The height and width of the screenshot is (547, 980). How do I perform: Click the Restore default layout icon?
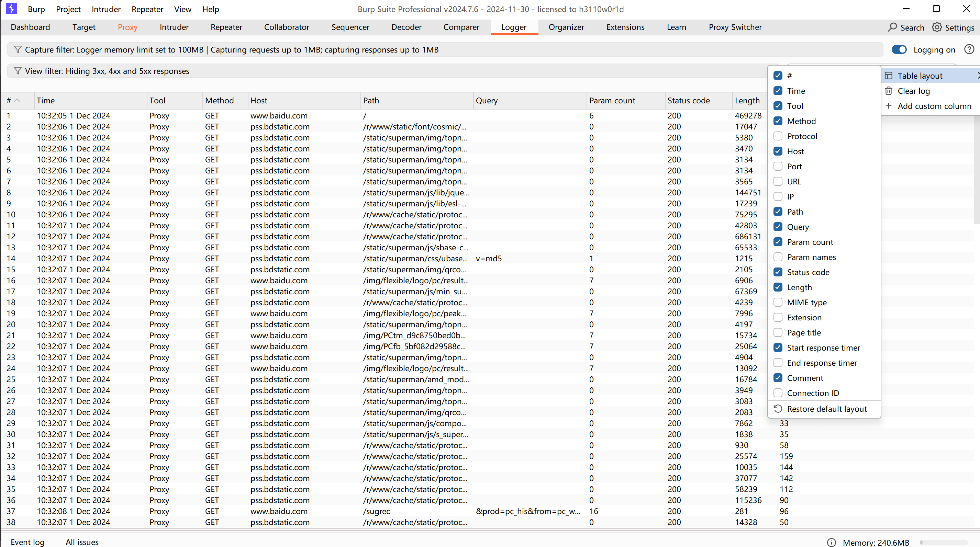click(x=778, y=409)
